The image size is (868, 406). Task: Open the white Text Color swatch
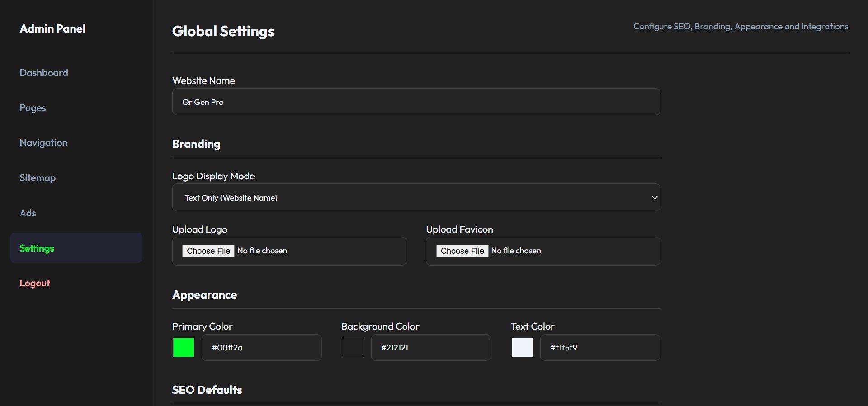[522, 348]
